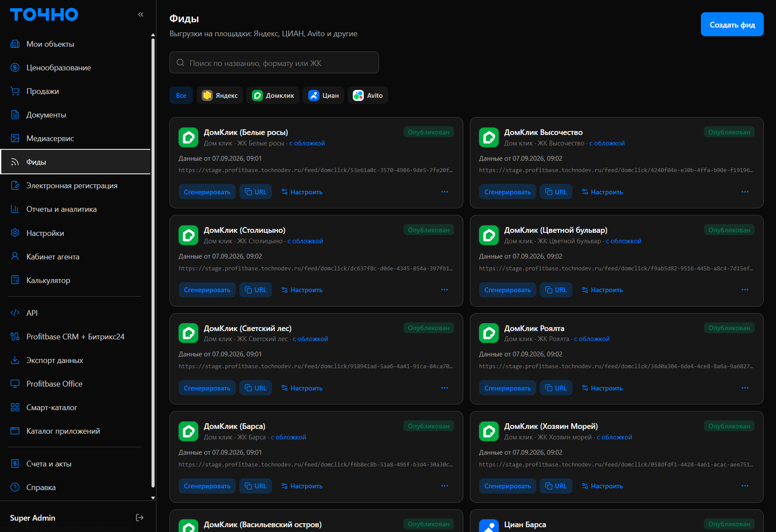
Task: Copy URL of ДомКлик (Столицыно) feed
Action: [x=255, y=290]
